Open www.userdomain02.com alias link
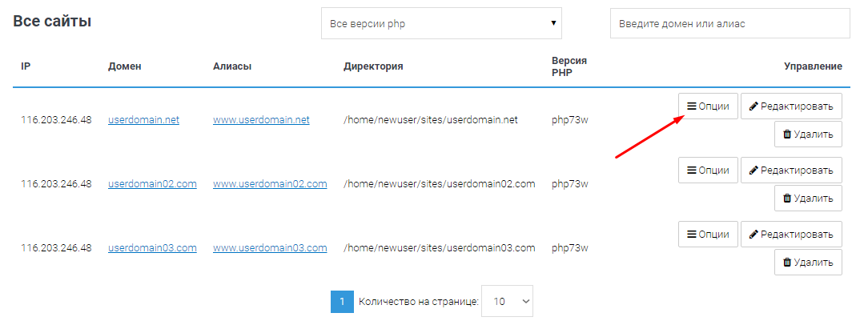Image resolution: width=868 pixels, height=325 pixels. point(270,184)
